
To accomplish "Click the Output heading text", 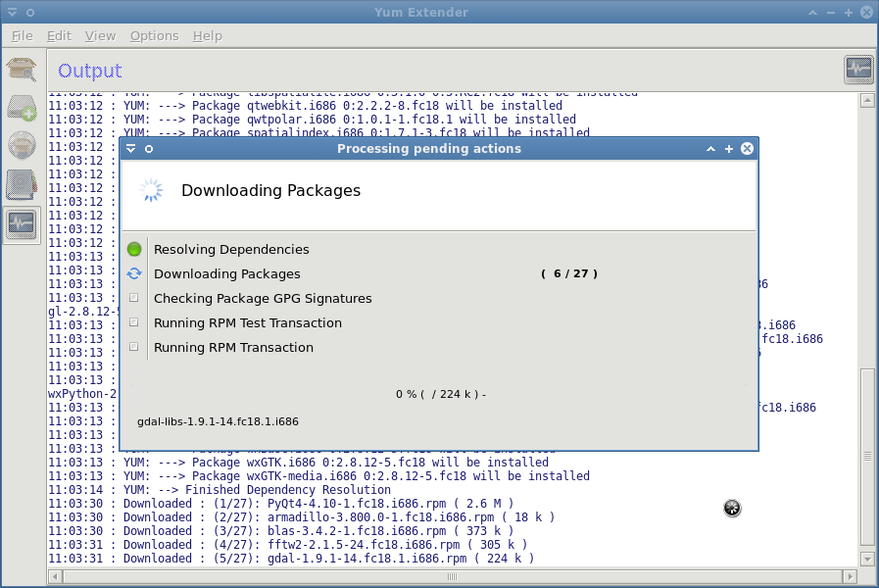I will [90, 71].
